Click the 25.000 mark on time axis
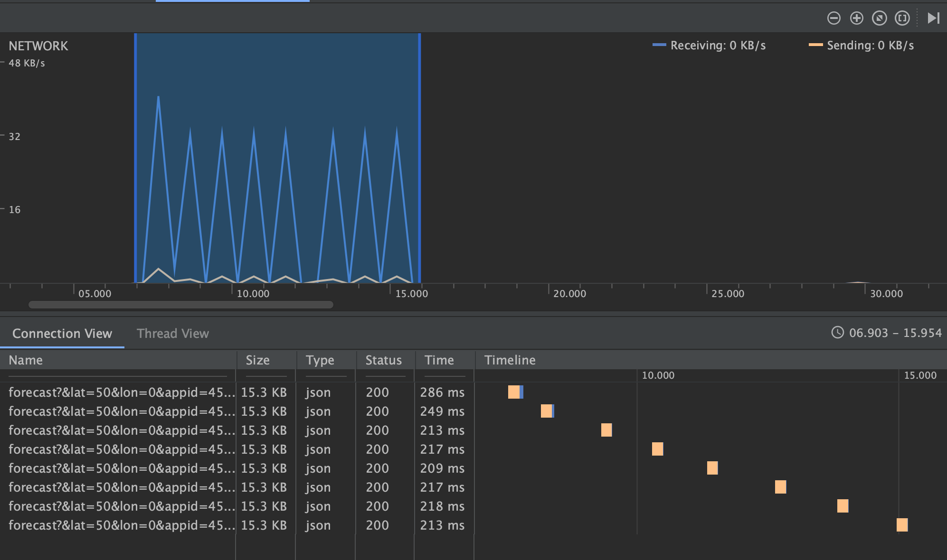This screenshot has width=947, height=560. tap(728, 294)
